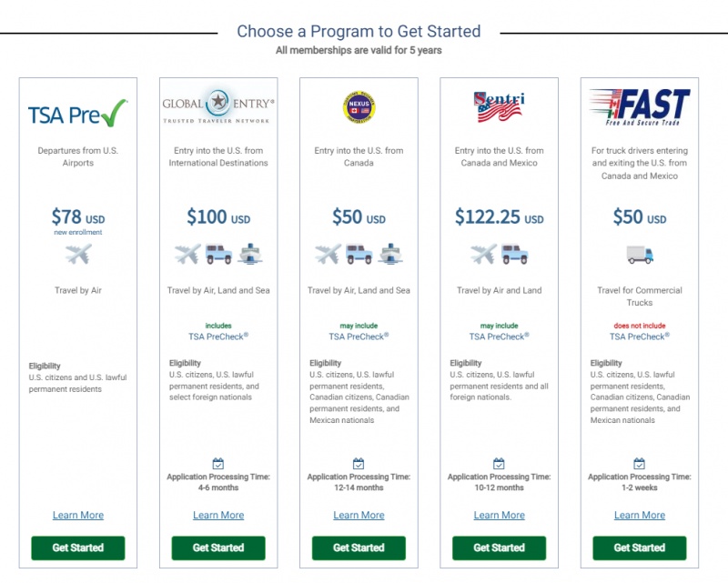
Task: Click TSA PreCheck link under 'does not include'
Action: pyautogui.click(x=640, y=337)
